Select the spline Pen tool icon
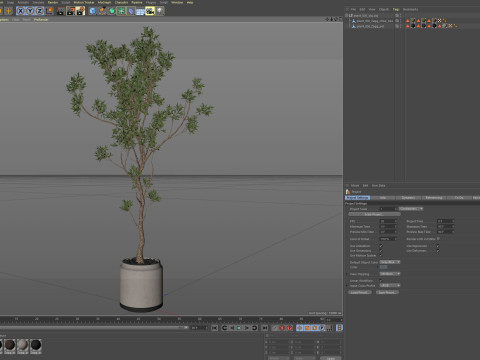 (x=102, y=11)
